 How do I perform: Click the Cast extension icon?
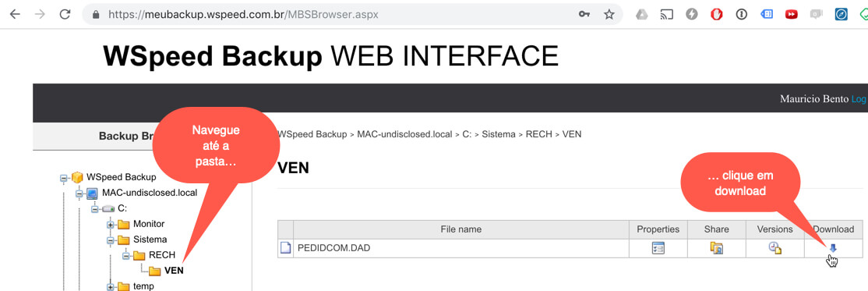click(x=666, y=14)
